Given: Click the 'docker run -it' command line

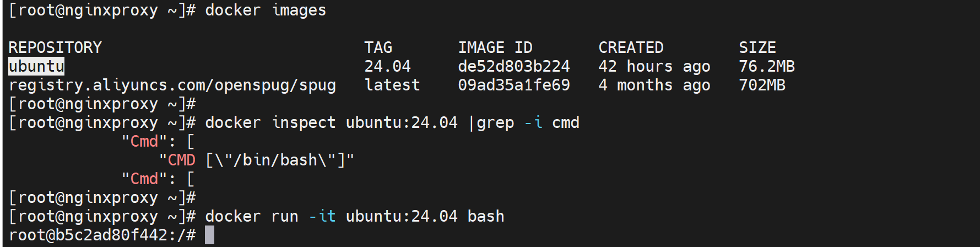Looking at the screenshot, I should (354, 217).
